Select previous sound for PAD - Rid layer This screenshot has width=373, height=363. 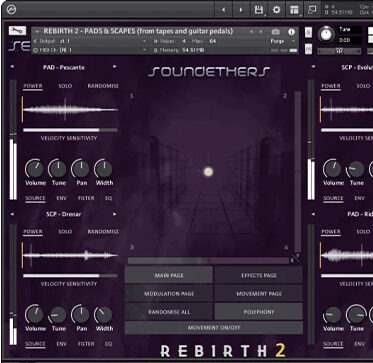coord(313,214)
